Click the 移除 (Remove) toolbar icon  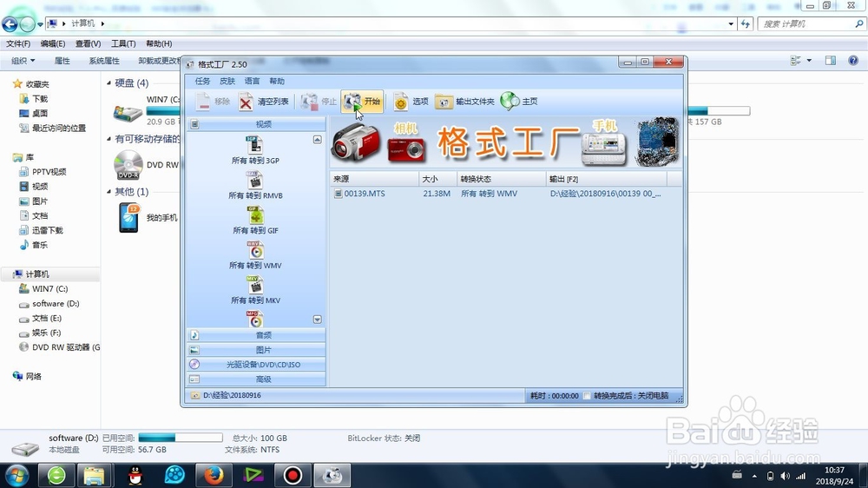pos(204,102)
